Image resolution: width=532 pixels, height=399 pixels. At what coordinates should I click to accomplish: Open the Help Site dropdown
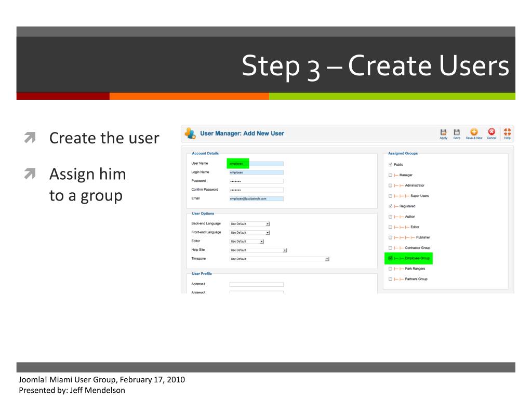[x=258, y=250]
